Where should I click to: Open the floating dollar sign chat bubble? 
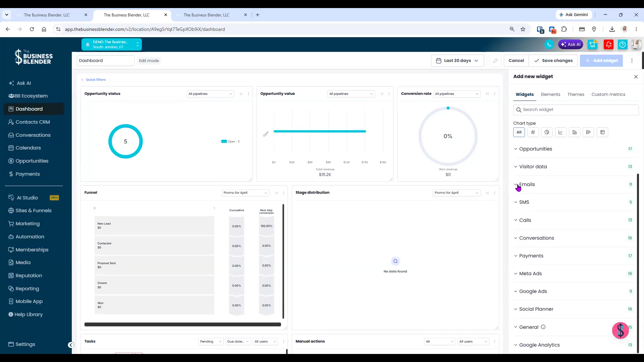621,330
